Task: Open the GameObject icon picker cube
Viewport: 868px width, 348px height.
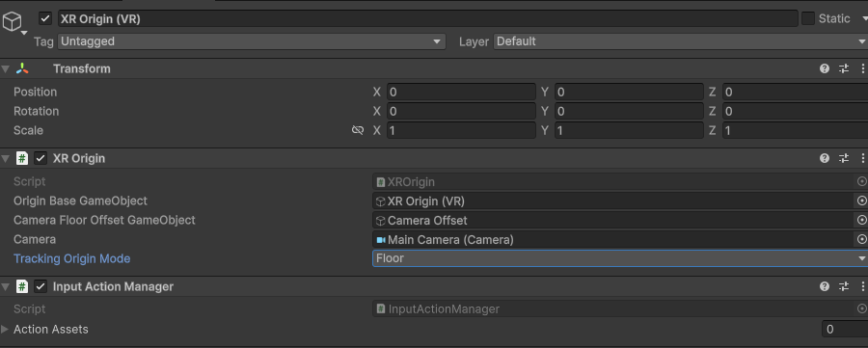Action: click(13, 23)
